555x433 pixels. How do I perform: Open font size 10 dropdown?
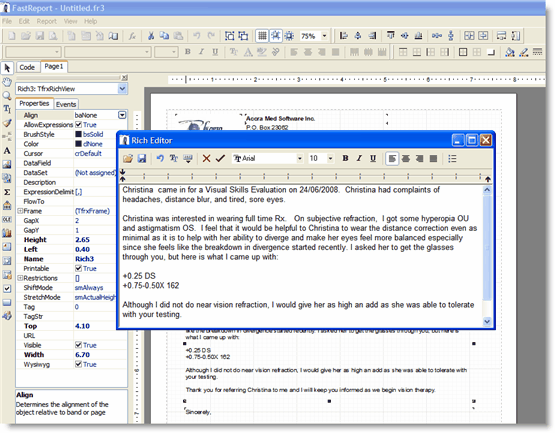330,159
